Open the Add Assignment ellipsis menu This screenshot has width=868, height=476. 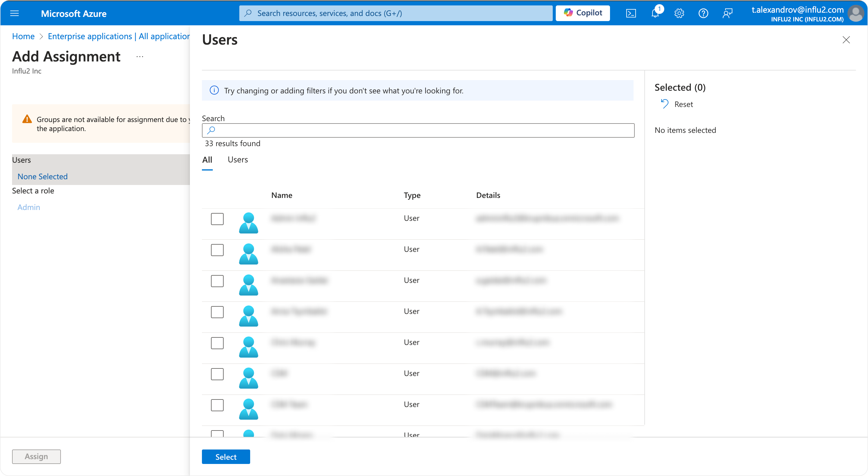(x=140, y=57)
